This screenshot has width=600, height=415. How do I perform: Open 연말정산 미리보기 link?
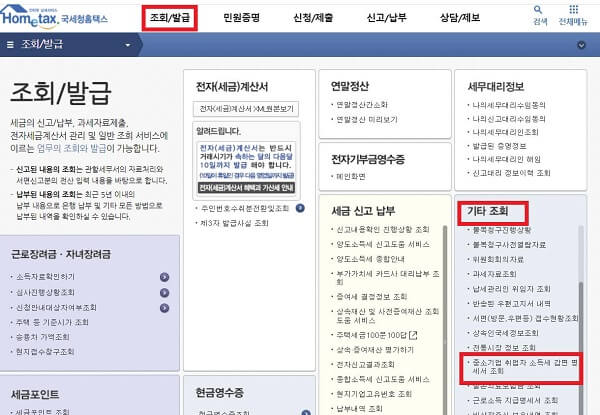tap(367, 119)
